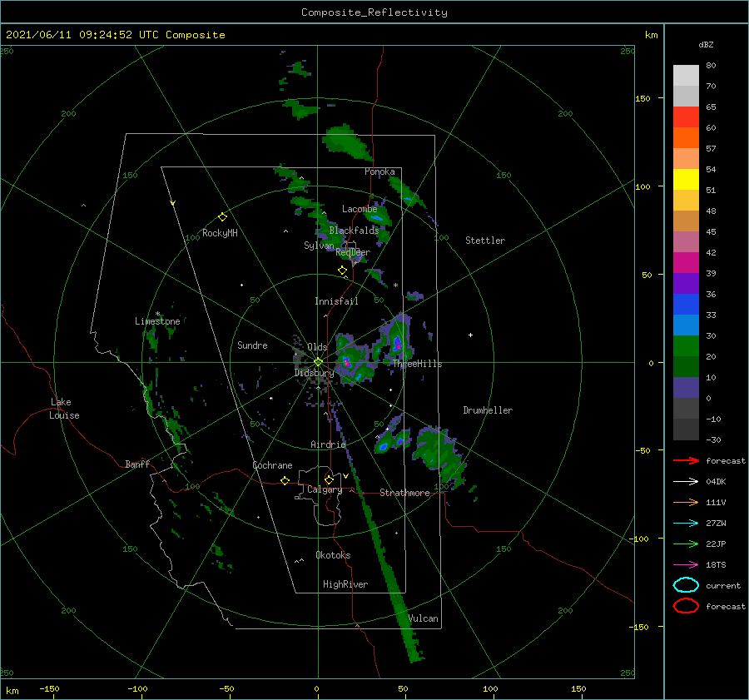Select the 42 dBZ magenta color swatch

[686, 262]
